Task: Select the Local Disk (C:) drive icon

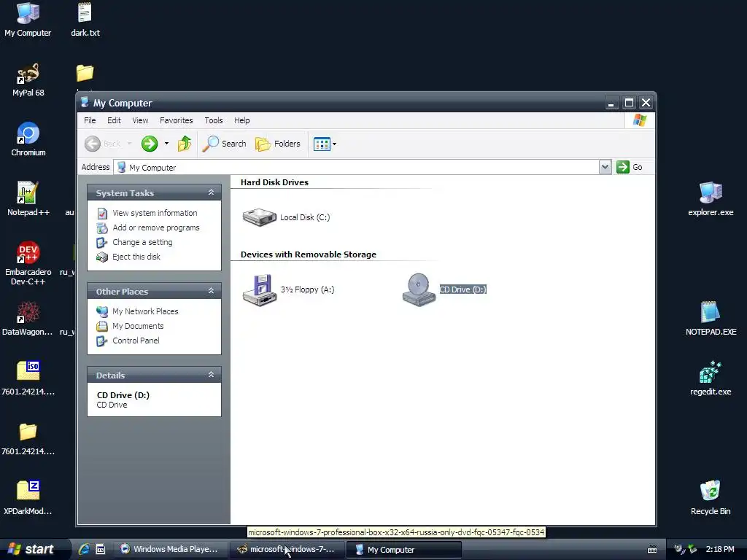Action: [259, 217]
